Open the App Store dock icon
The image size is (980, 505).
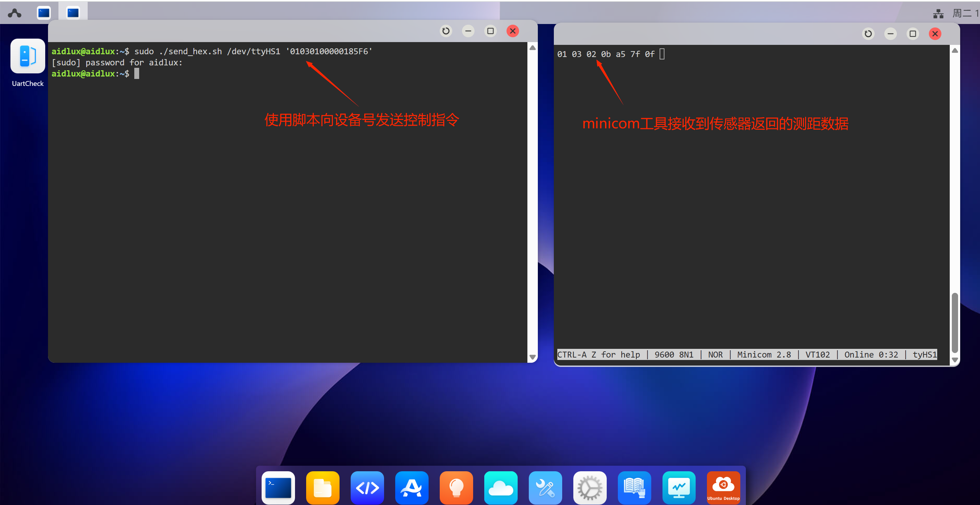tap(412, 488)
